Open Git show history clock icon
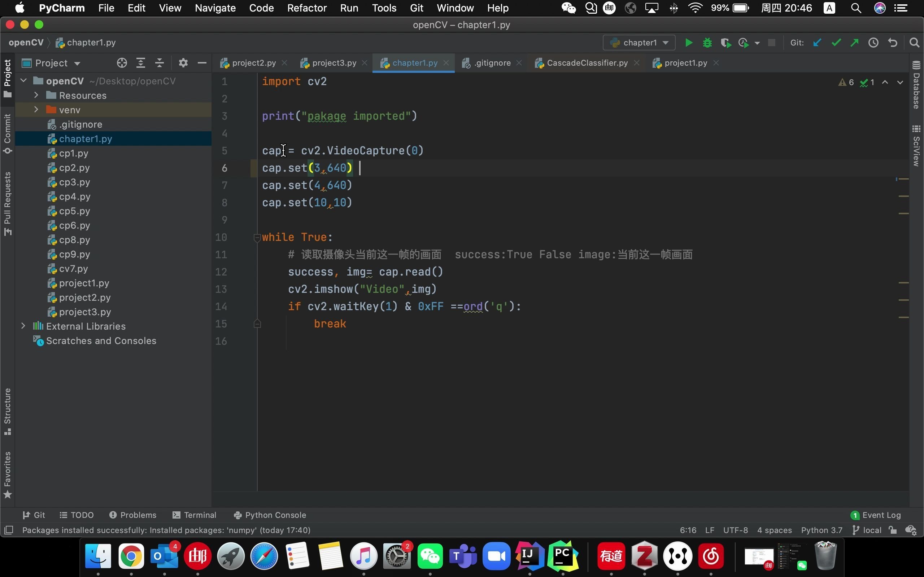Viewport: 924px width, 577px height. [x=873, y=43]
